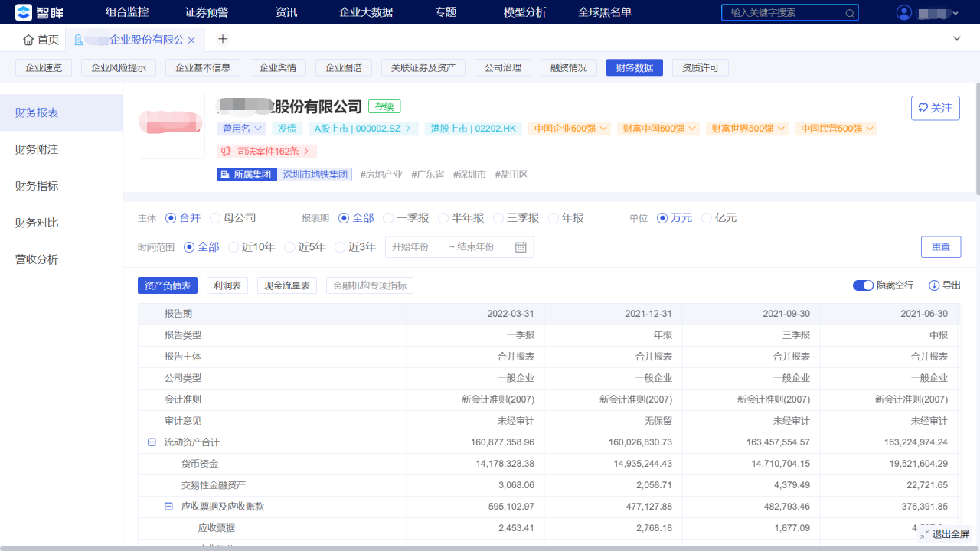Viewport: 980px width, 551px height.
Task: Click the home icon beside 首页
Action: [28, 40]
